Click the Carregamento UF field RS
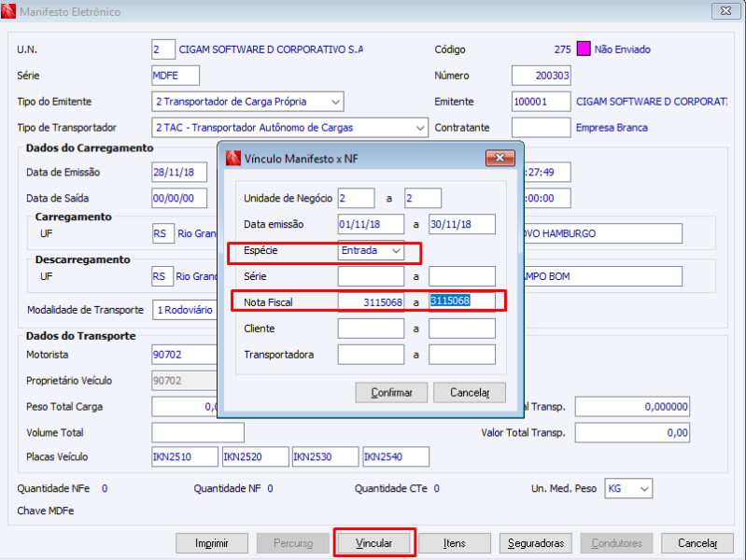This screenshot has height=560, width=746. (x=163, y=233)
